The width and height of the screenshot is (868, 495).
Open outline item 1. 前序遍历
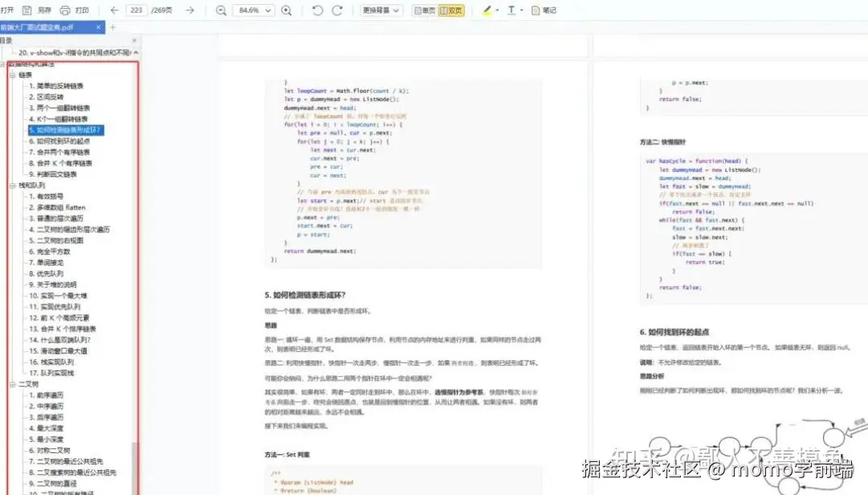point(46,395)
